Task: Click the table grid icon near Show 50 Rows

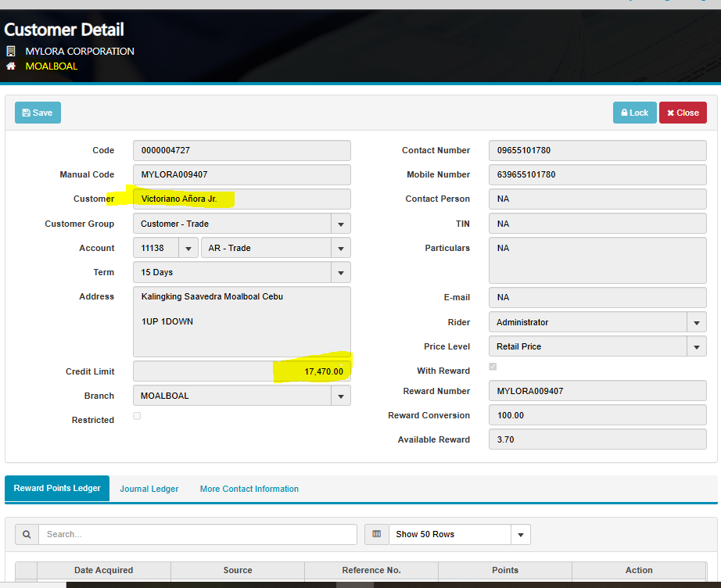Action: (x=376, y=534)
